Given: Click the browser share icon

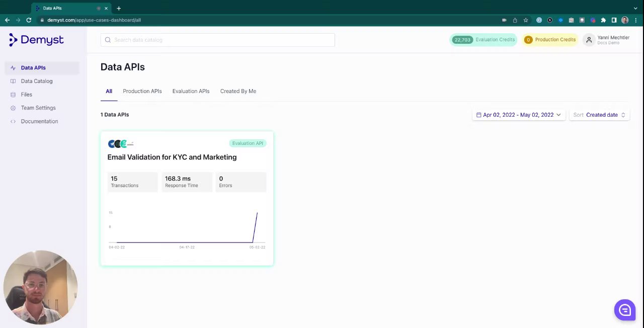Looking at the screenshot, I should point(515,20).
